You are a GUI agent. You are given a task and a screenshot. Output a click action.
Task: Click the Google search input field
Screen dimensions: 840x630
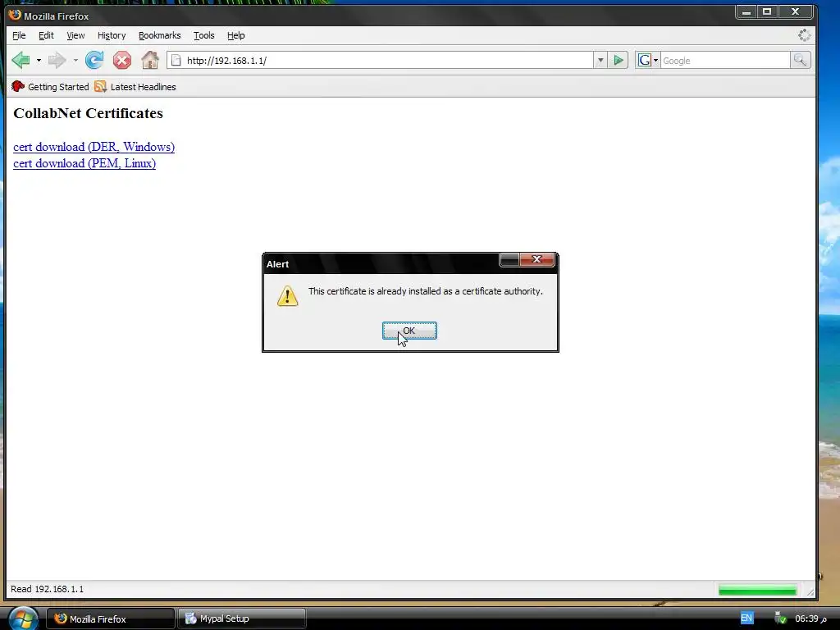click(x=725, y=61)
